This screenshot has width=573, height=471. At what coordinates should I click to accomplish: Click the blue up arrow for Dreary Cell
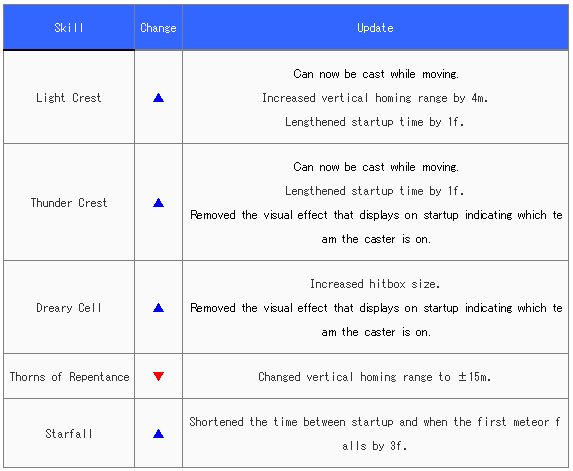(158, 308)
